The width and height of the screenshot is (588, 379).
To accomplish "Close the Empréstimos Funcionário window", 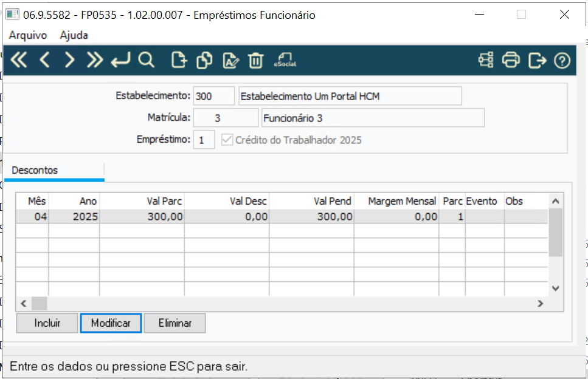I will pos(564,15).
